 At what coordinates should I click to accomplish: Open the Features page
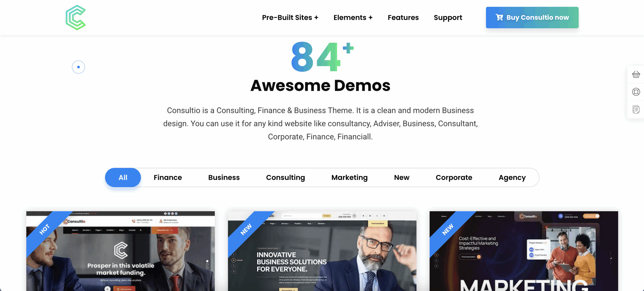pos(403,18)
